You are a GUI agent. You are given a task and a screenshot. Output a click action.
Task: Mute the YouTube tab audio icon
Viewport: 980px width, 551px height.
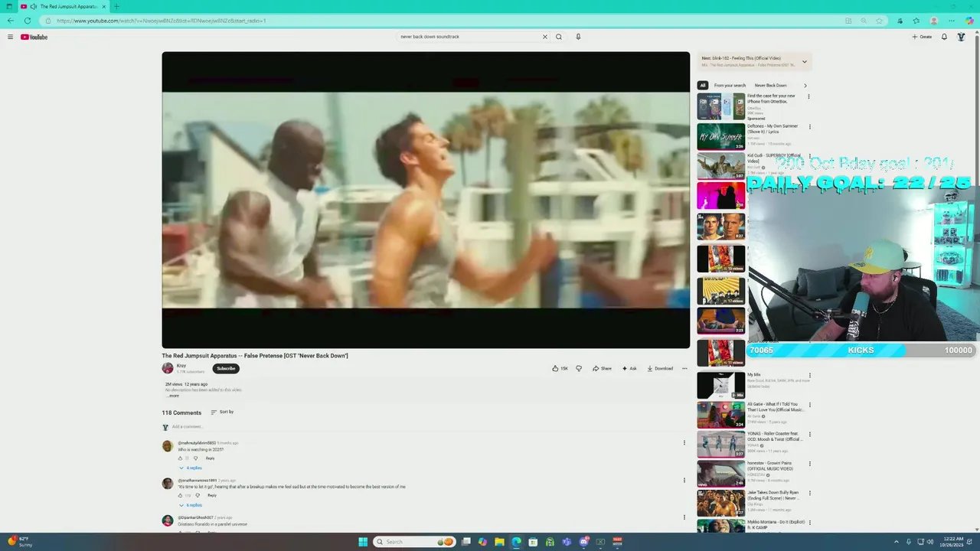tap(33, 7)
